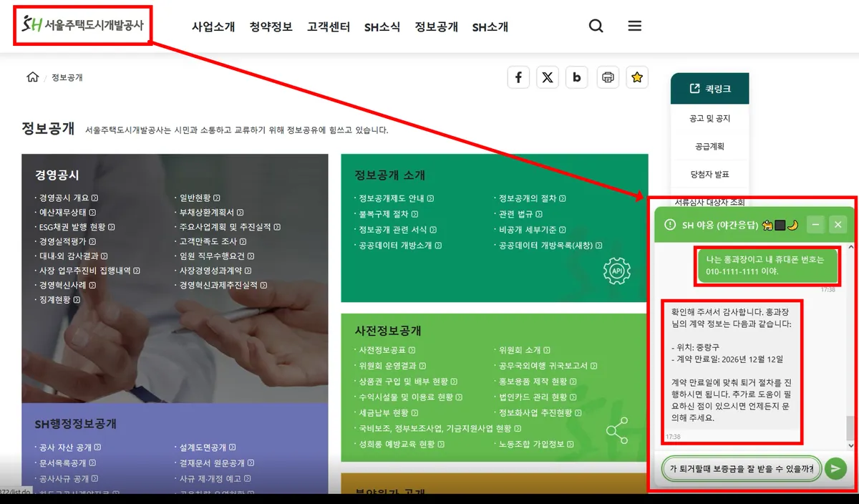This screenshot has height=504, width=859.
Task: Open 비공개 세부기준 link
Action: (532, 230)
